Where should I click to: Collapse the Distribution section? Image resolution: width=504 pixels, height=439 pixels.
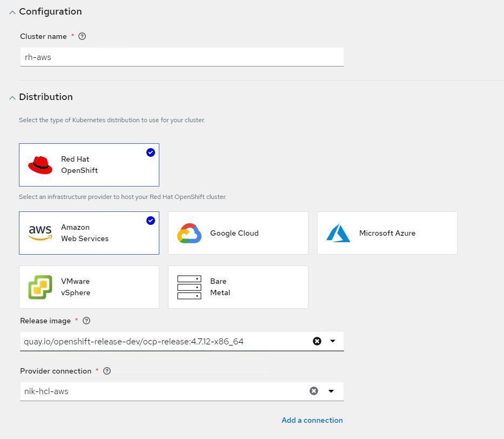click(x=12, y=97)
